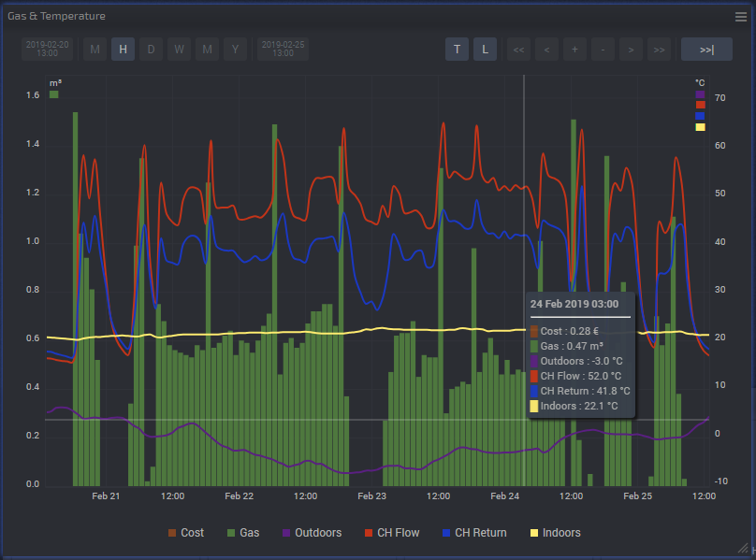Click the Feb 24 x-axis label
The image size is (756, 560).
[x=505, y=495]
